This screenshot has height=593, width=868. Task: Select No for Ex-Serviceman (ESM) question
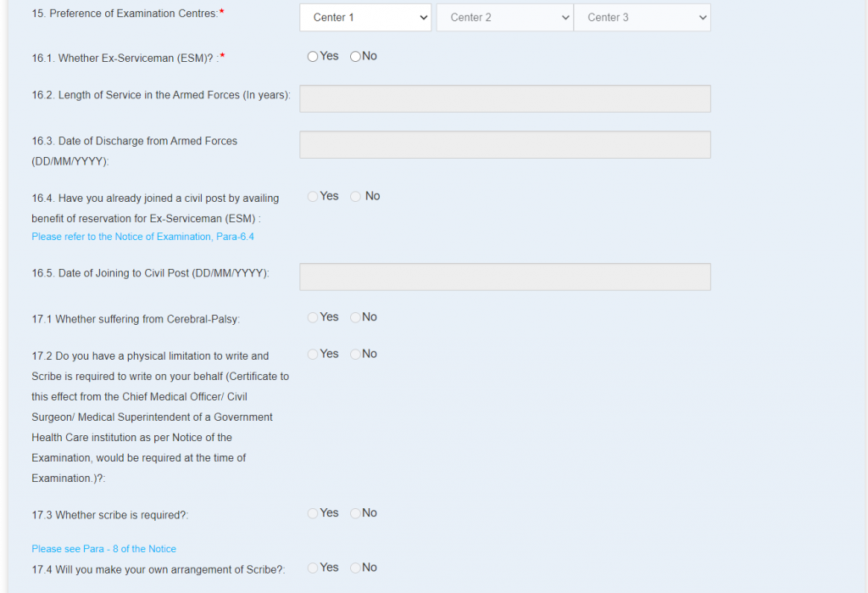pos(355,56)
